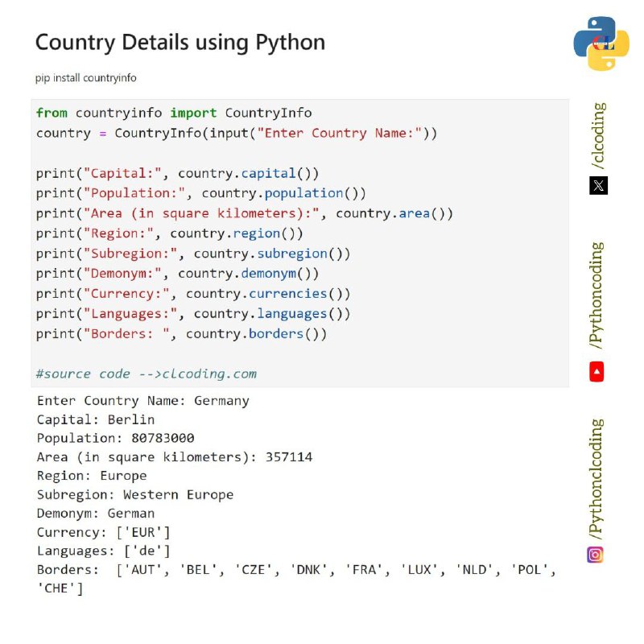Click the print Currency code line
This screenshot has width=644, height=644.
(x=193, y=294)
